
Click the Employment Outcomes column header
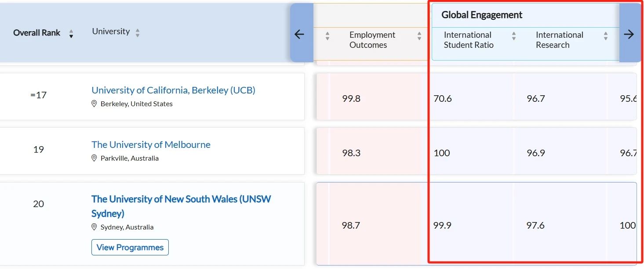pyautogui.click(x=372, y=40)
